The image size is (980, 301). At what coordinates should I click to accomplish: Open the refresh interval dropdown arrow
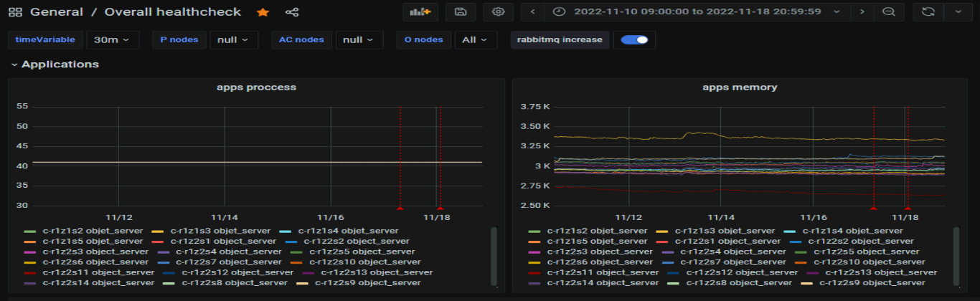pos(957,12)
